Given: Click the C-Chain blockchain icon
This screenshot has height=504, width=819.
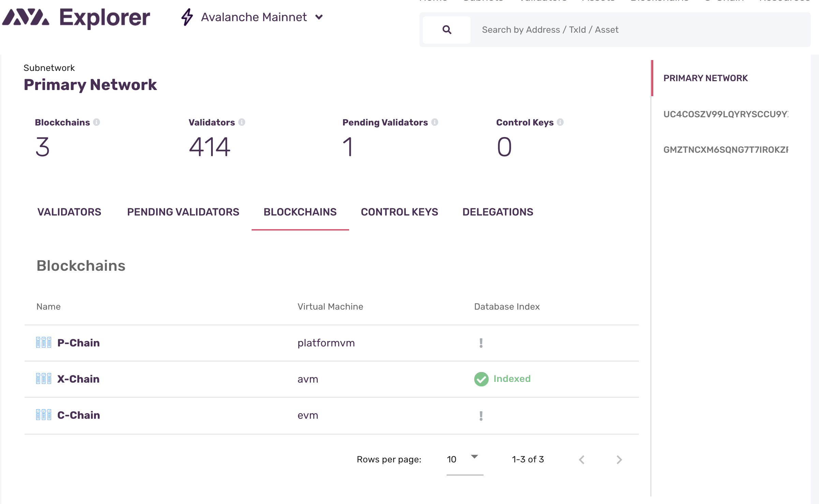Looking at the screenshot, I should tap(44, 415).
